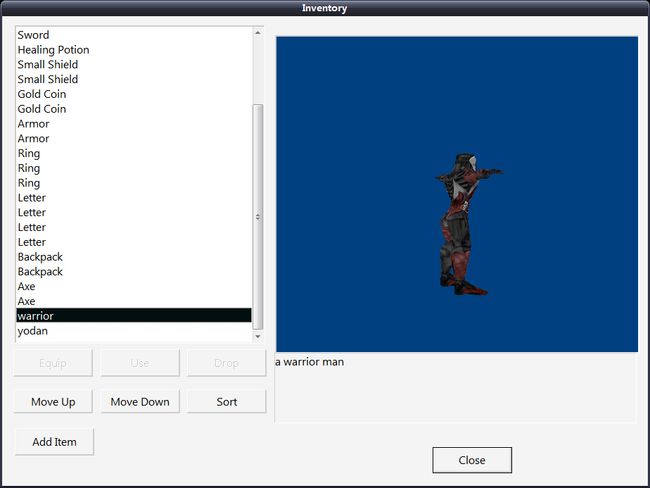Click the list scrollbar down arrow
Viewport: 650px width, 488px height.
(258, 336)
